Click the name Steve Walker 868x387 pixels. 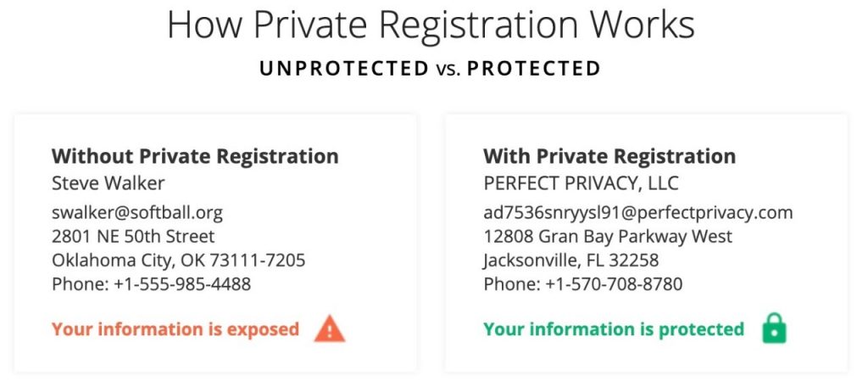click(x=108, y=183)
